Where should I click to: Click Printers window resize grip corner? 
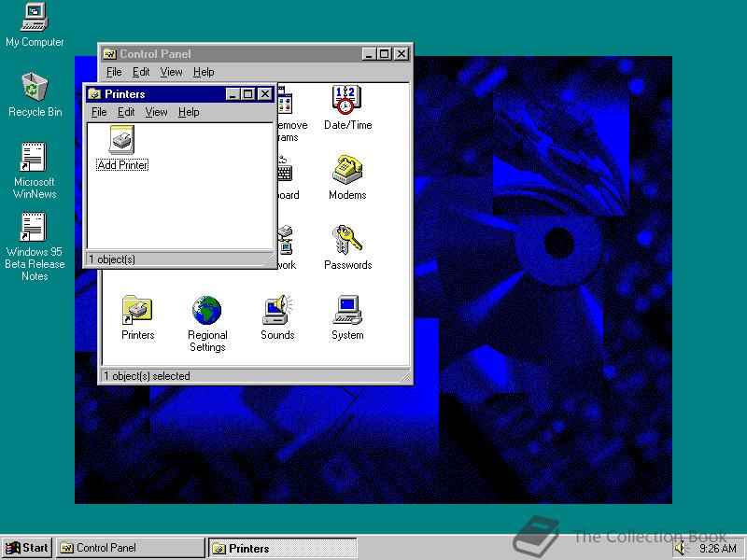click(269, 260)
